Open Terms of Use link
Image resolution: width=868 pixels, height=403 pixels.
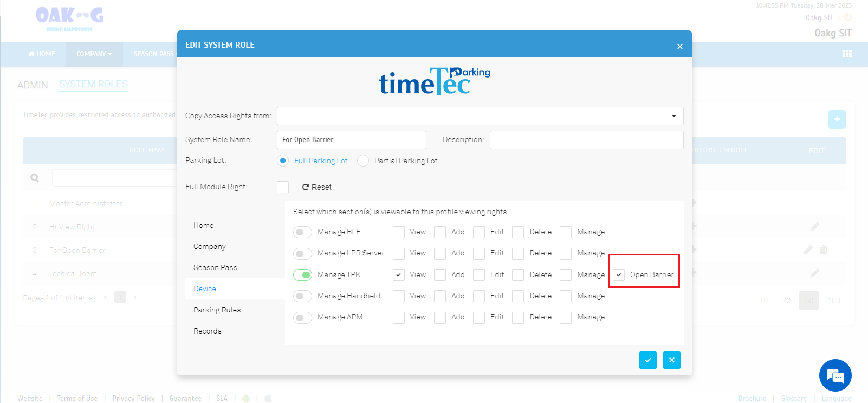[x=77, y=399]
